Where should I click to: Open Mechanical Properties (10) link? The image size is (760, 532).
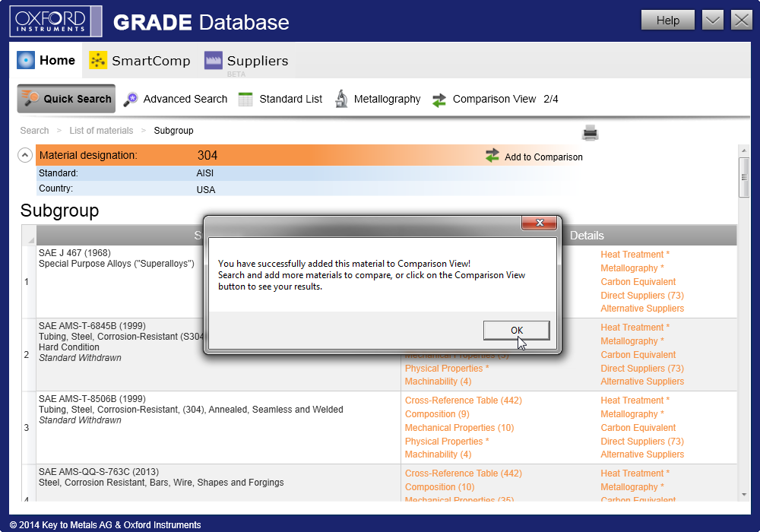(460, 427)
